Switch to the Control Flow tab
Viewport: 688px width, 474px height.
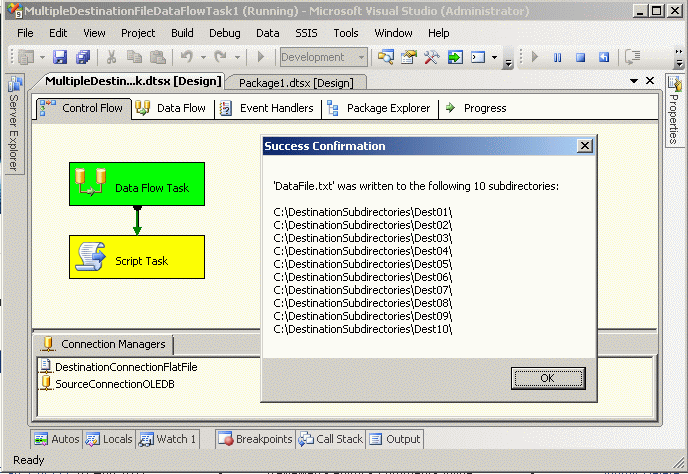pos(83,108)
